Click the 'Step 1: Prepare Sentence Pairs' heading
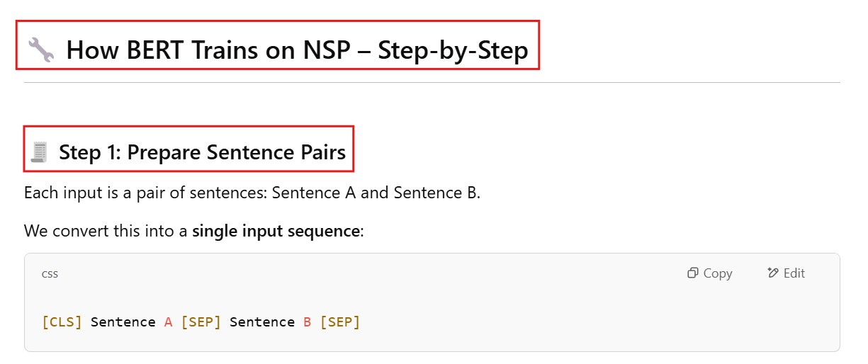 202,152
